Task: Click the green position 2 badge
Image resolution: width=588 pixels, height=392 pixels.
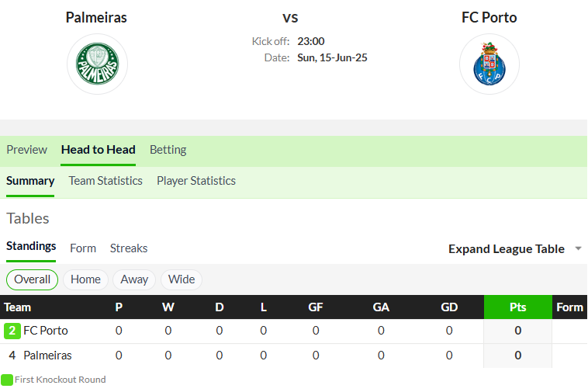Action: (12, 331)
